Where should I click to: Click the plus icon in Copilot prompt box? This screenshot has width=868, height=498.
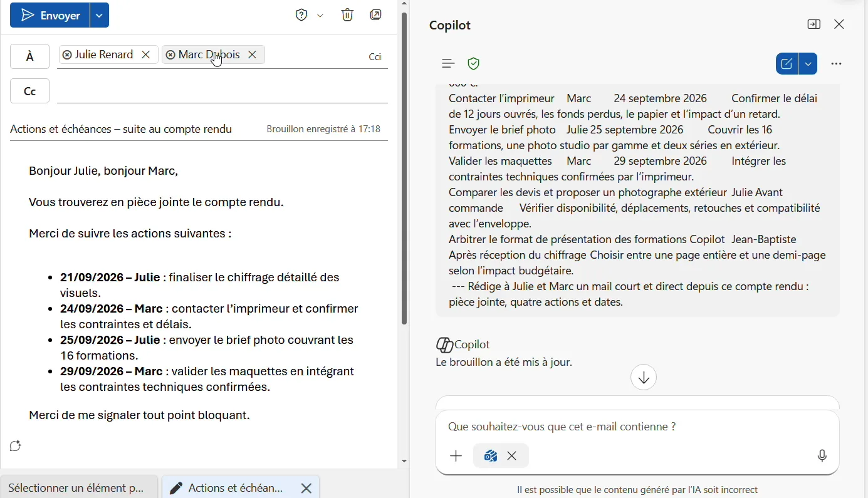coord(456,457)
